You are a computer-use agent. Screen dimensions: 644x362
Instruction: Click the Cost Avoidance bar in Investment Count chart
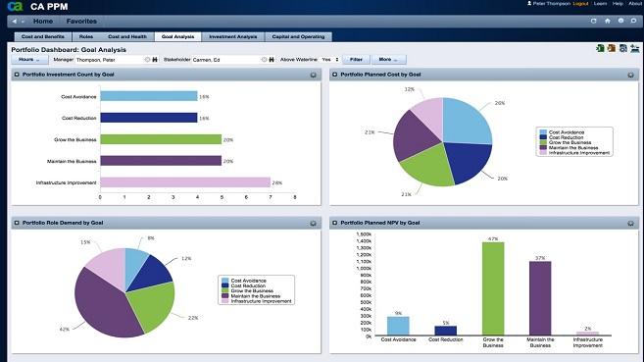tap(149, 96)
